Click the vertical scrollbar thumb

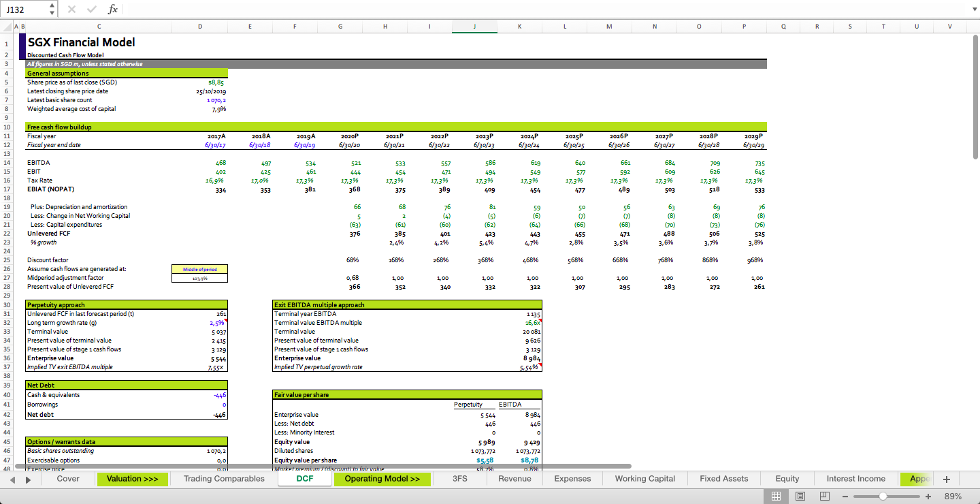click(975, 96)
